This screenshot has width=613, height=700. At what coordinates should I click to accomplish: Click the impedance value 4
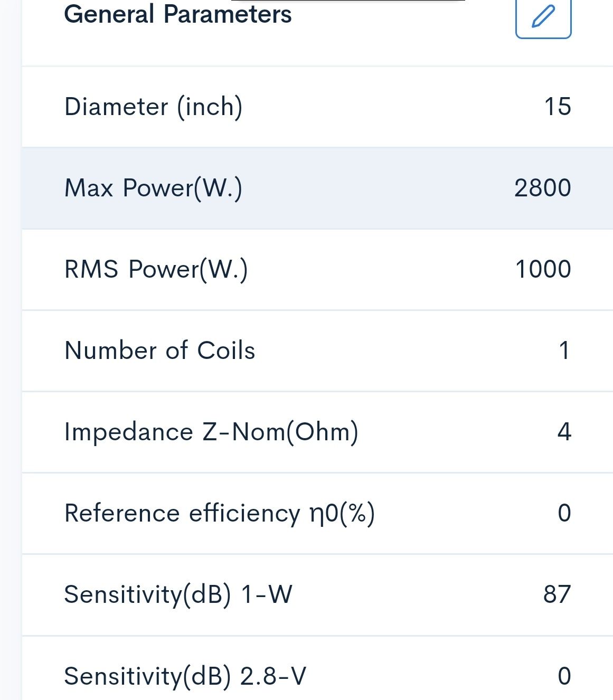coord(564,432)
